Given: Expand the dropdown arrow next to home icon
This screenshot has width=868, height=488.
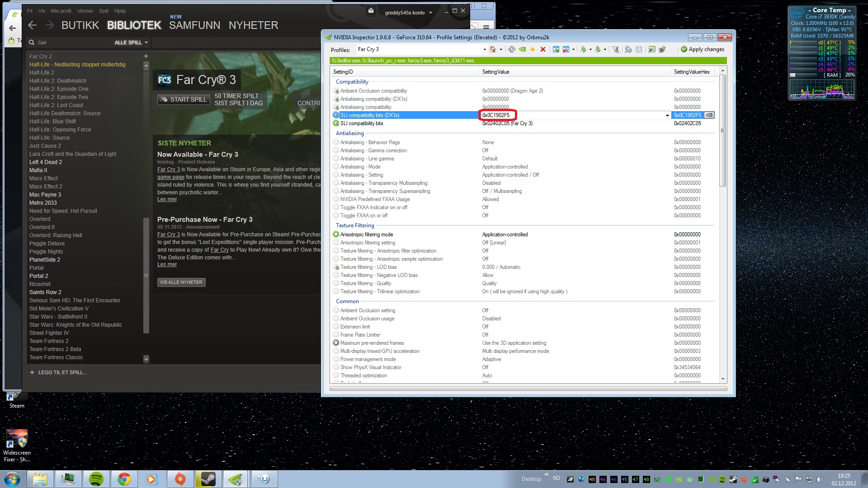Looking at the screenshot, I should (501, 50).
